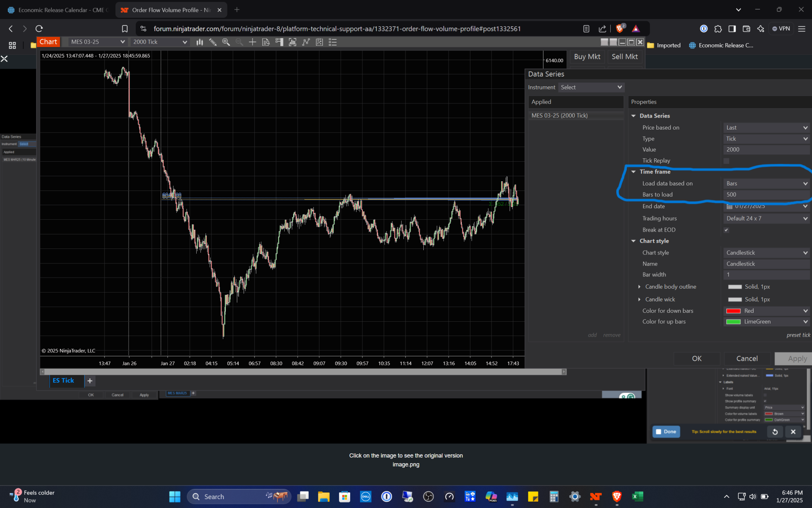812x508 pixels.
Task: Click the Color for down bars swatch
Action: [x=733, y=311]
